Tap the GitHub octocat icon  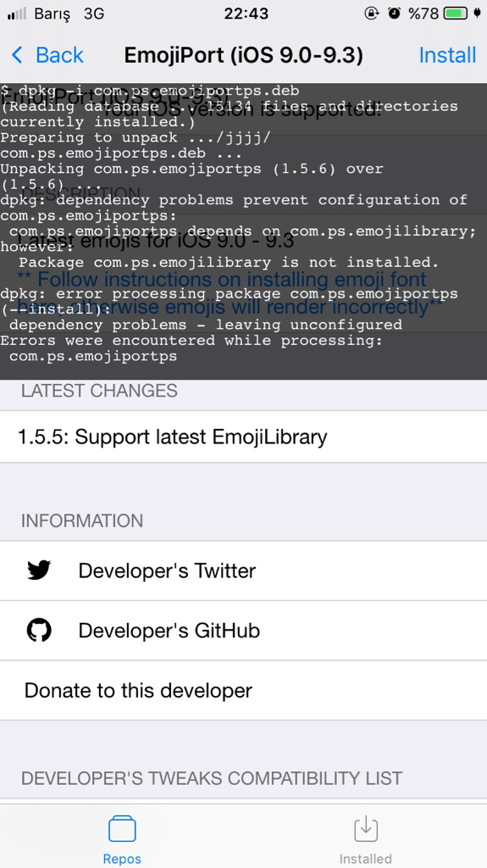[39, 630]
